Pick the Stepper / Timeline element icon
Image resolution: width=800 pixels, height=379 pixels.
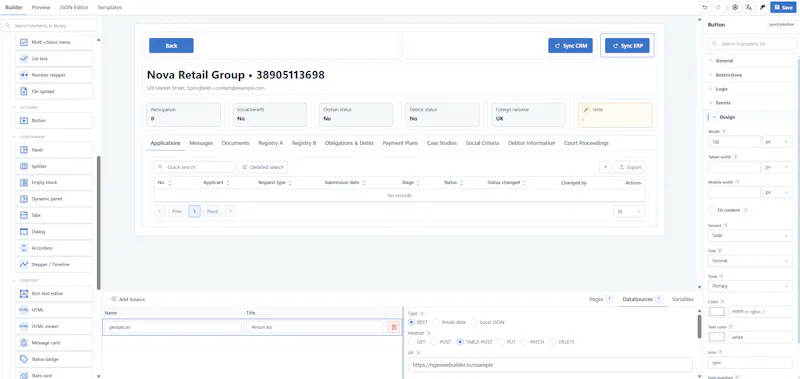click(x=23, y=264)
